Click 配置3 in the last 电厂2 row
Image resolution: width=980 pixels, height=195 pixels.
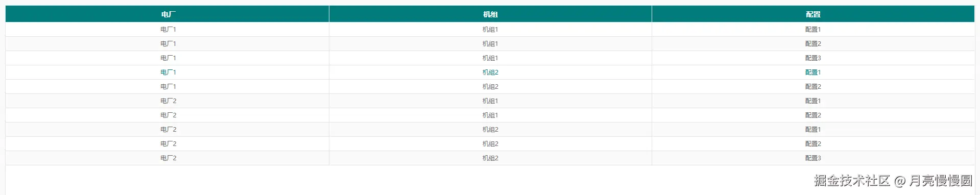click(813, 158)
